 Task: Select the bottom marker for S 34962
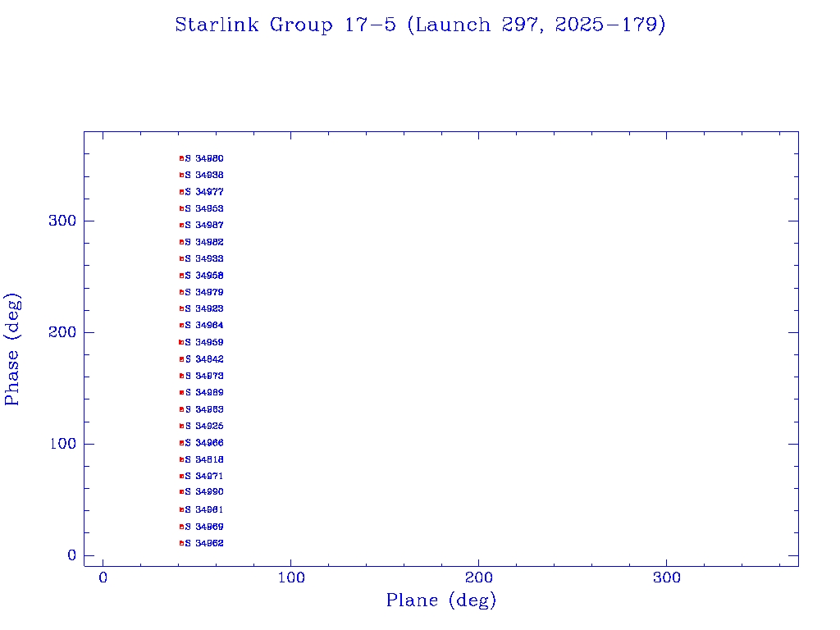pos(181,543)
